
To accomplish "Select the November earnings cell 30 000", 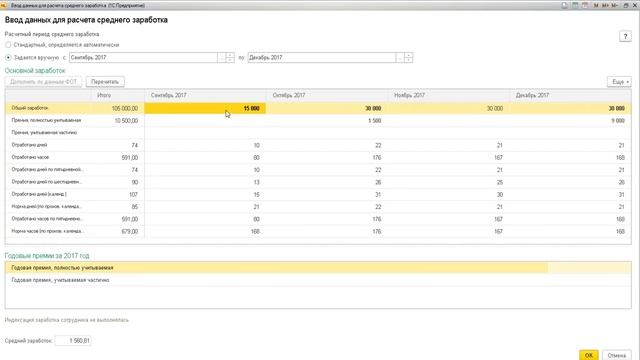I will pos(449,108).
